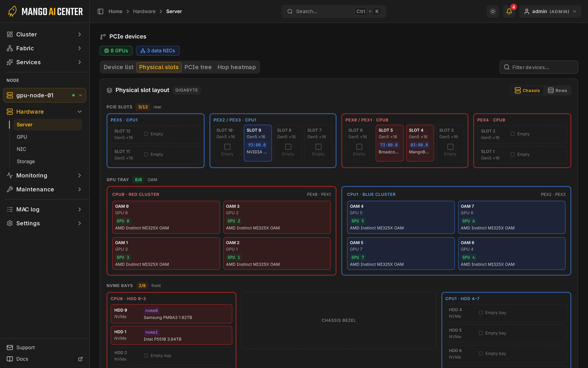This screenshot has width=588, height=368.
Task: Switch layout to Chassis view
Action: click(527, 91)
